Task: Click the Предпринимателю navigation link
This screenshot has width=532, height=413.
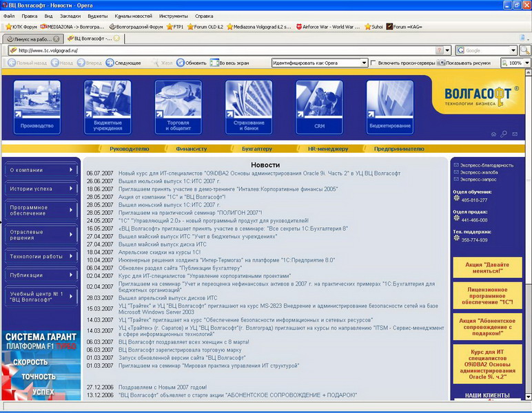Action: [399, 149]
